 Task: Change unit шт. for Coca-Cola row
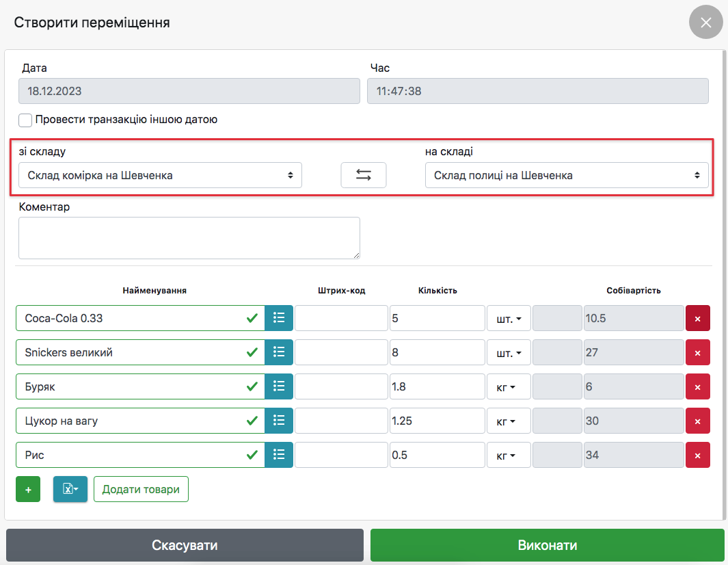(x=508, y=319)
